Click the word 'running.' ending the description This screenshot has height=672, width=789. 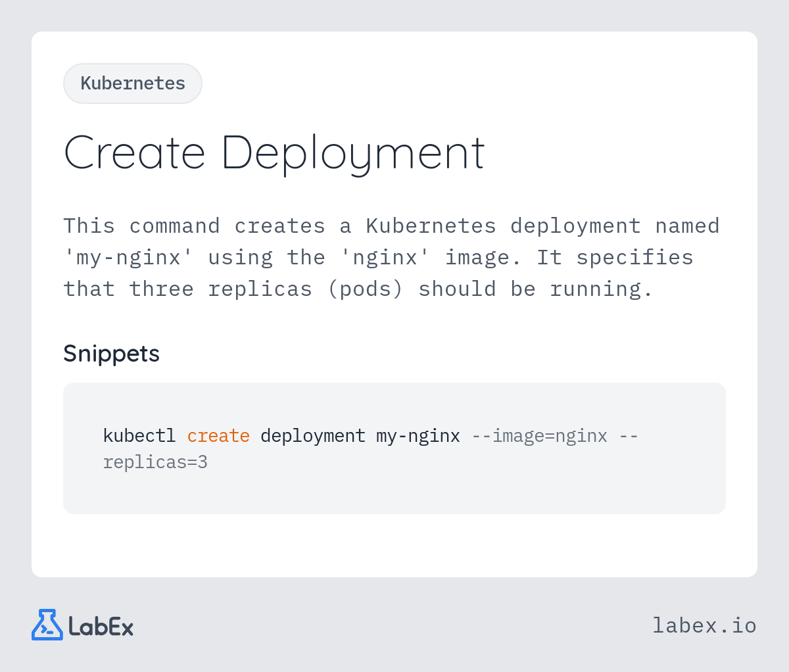pos(601,289)
